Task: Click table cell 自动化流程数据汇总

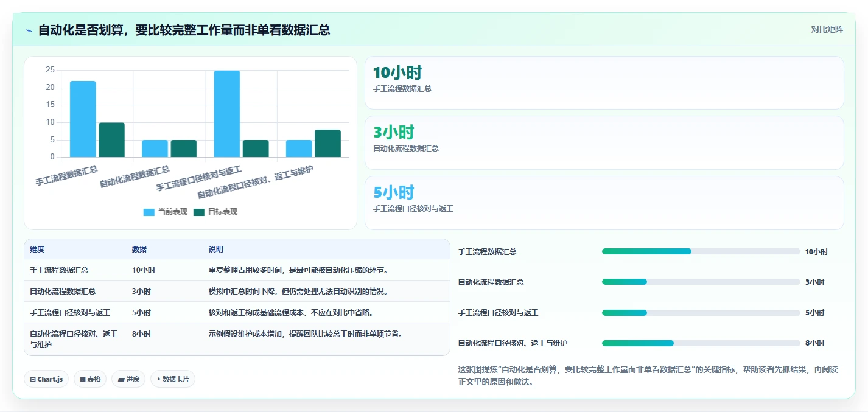Action: click(63, 292)
